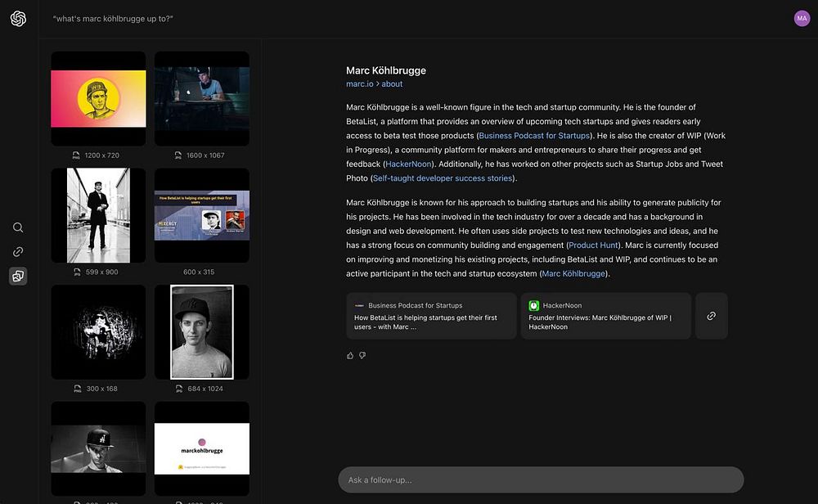Open the links icon in the left sidebar
This screenshot has width=818, height=504.
tap(18, 251)
